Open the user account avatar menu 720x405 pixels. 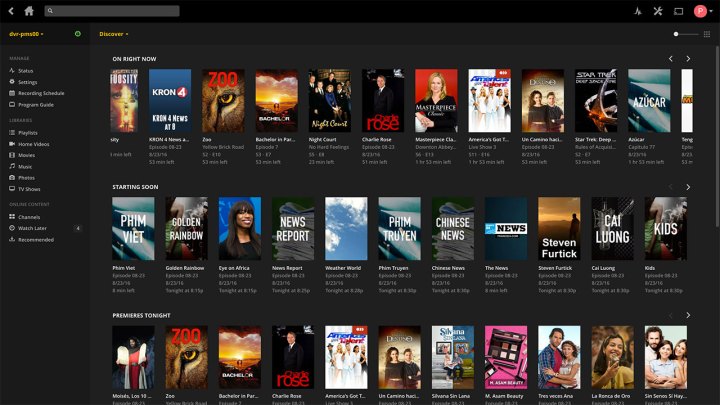coord(701,11)
